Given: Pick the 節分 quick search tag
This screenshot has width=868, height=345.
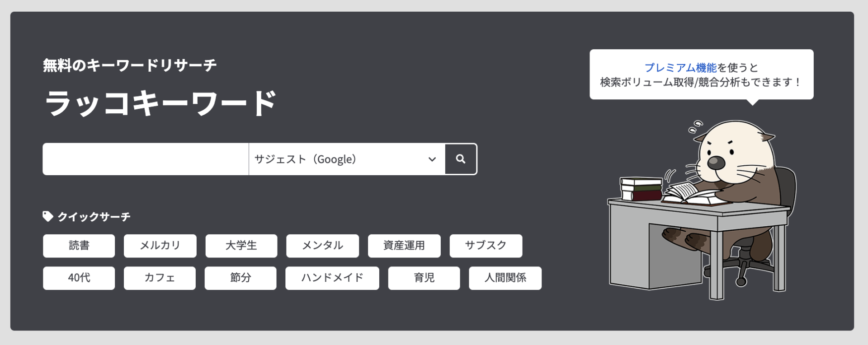Looking at the screenshot, I should click(241, 278).
